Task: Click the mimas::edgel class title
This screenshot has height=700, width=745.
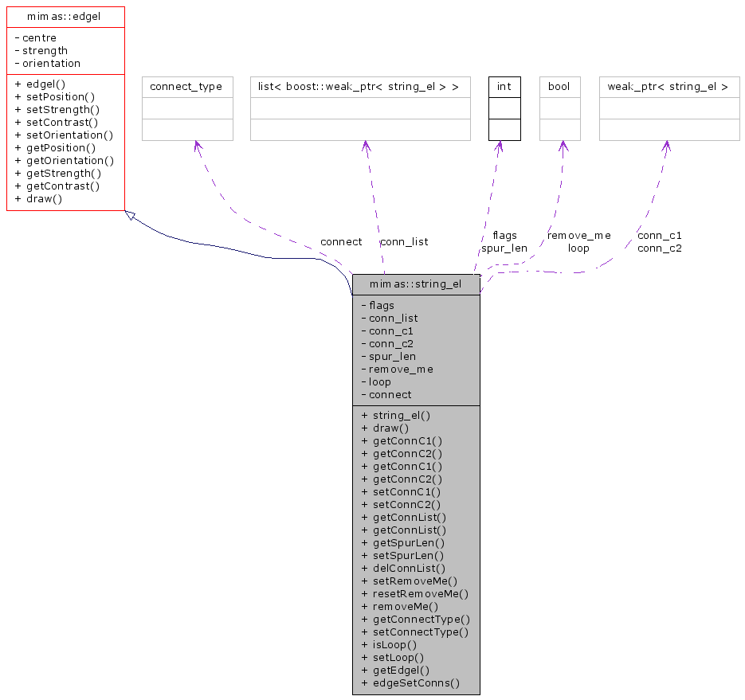Action: point(65,16)
